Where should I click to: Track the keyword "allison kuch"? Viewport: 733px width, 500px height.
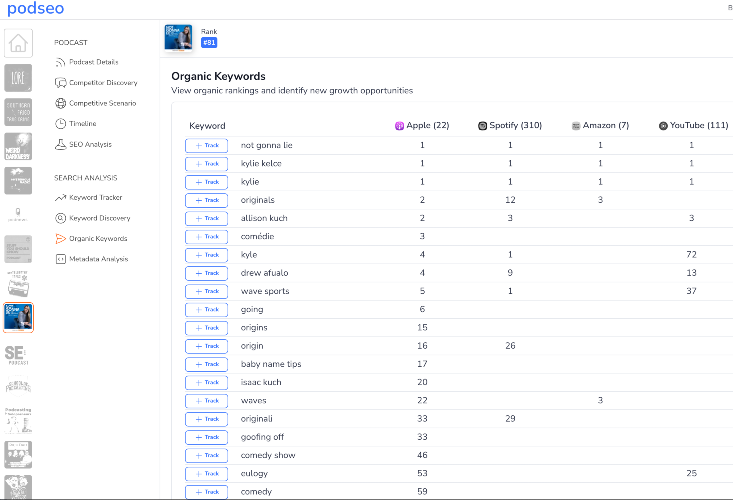207,219
